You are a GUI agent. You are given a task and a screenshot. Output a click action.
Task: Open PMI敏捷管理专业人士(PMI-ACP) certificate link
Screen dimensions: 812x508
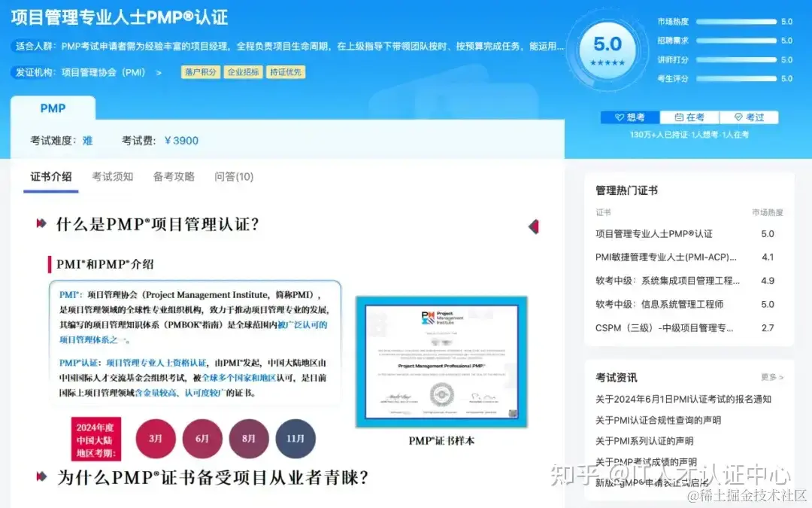point(666,257)
